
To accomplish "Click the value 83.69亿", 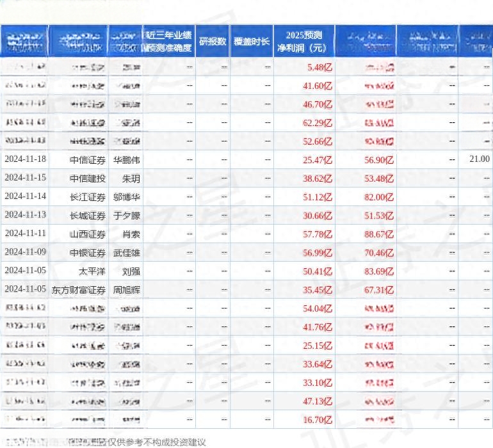I will click(379, 271).
